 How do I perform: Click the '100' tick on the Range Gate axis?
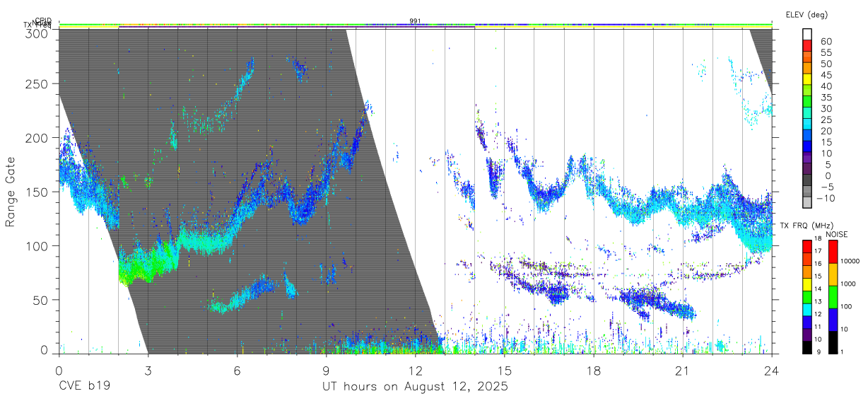[37, 245]
